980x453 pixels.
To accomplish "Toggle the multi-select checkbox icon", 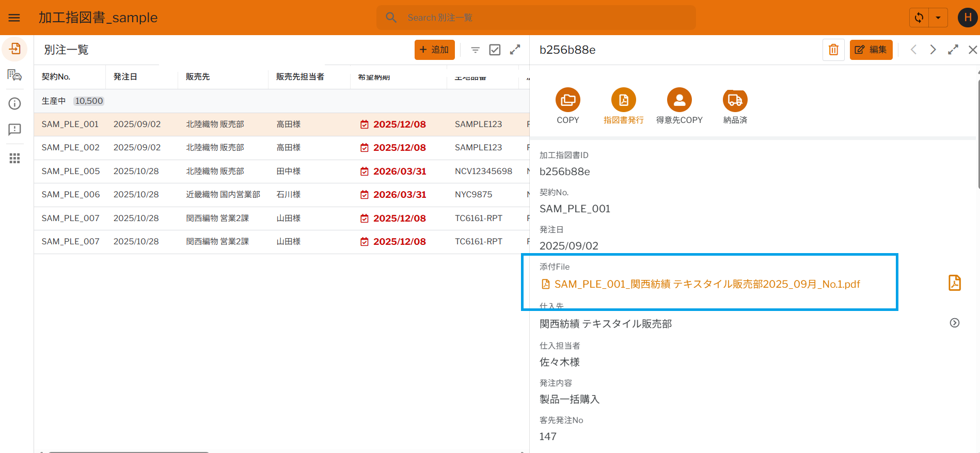I will tap(495, 50).
